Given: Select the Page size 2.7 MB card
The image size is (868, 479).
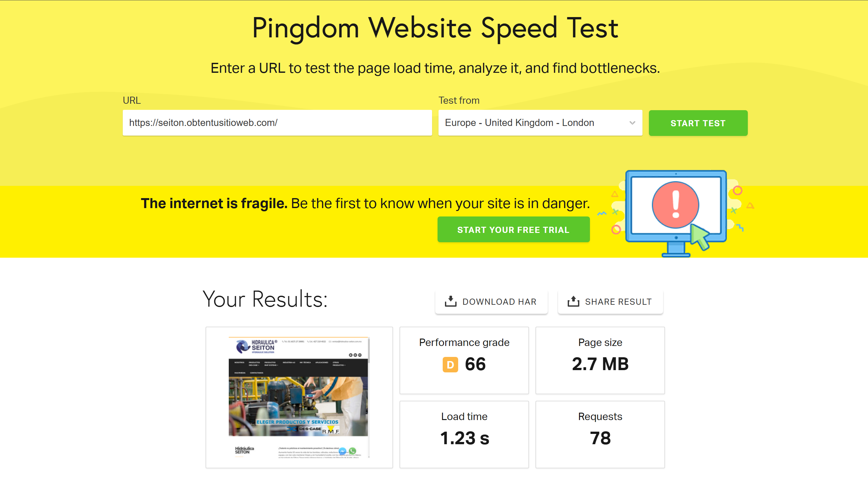Looking at the screenshot, I should (600, 360).
